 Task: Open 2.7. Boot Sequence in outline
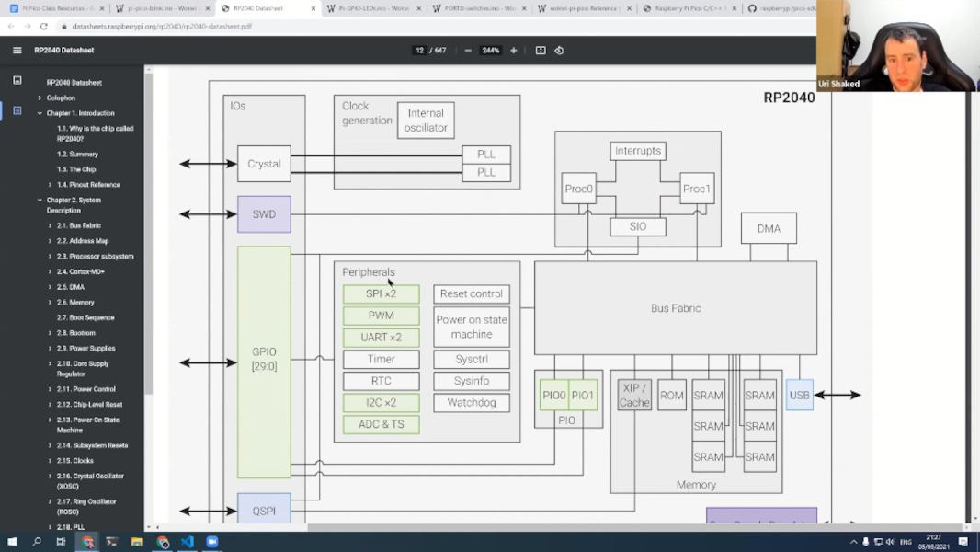85,317
